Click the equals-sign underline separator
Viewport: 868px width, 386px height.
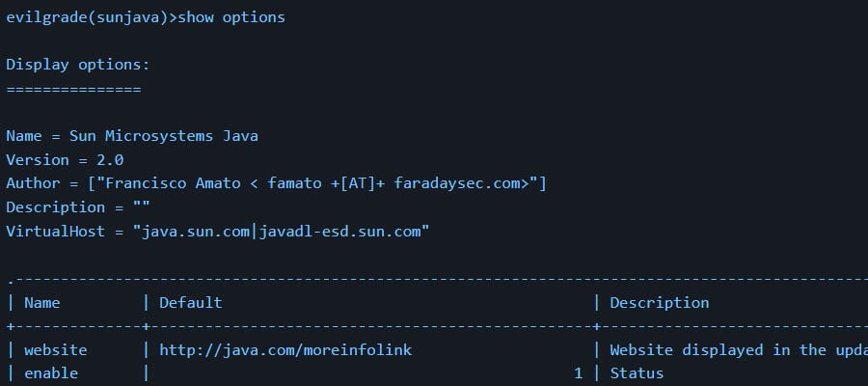click(x=73, y=89)
